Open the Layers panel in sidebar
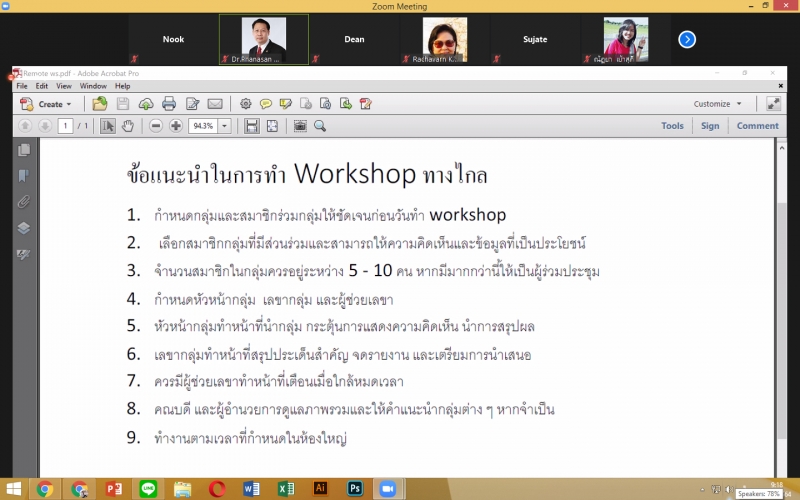Screen dimensions: 800x500 tap(24, 228)
